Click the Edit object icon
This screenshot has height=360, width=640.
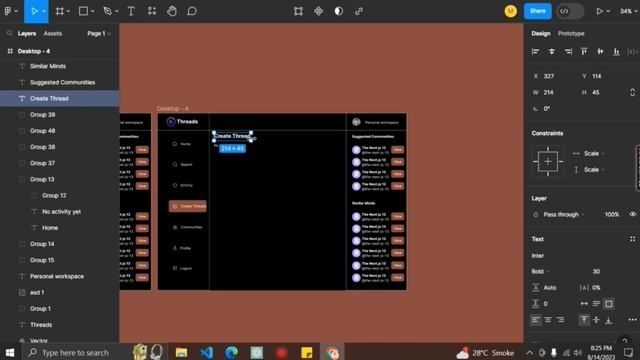(x=298, y=11)
